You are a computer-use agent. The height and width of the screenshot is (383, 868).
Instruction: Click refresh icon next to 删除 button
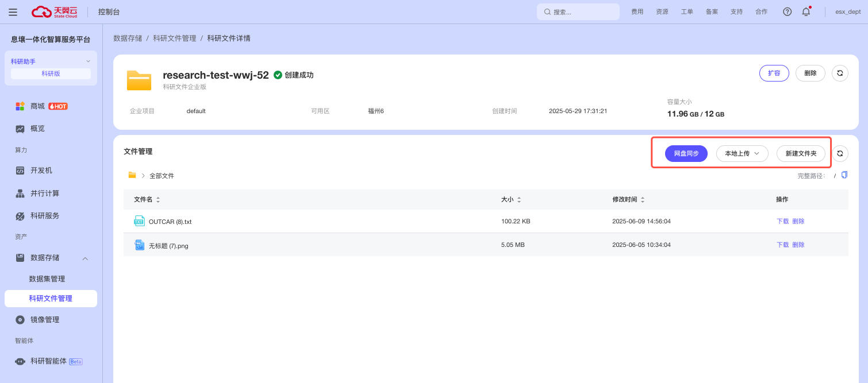pyautogui.click(x=840, y=73)
